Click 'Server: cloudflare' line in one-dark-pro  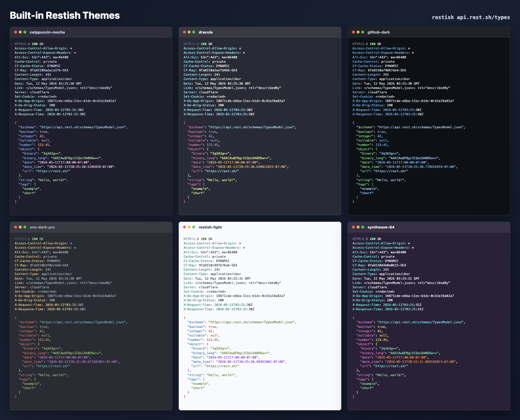tap(32, 287)
